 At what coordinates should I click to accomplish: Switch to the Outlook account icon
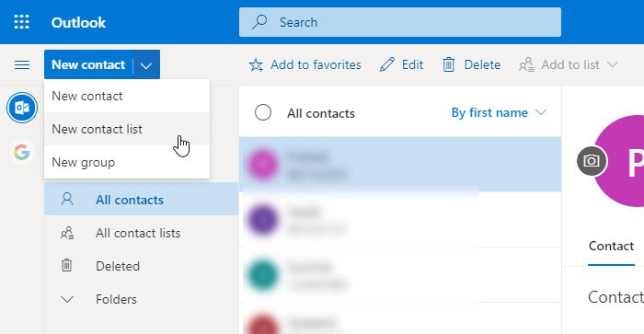tap(22, 108)
